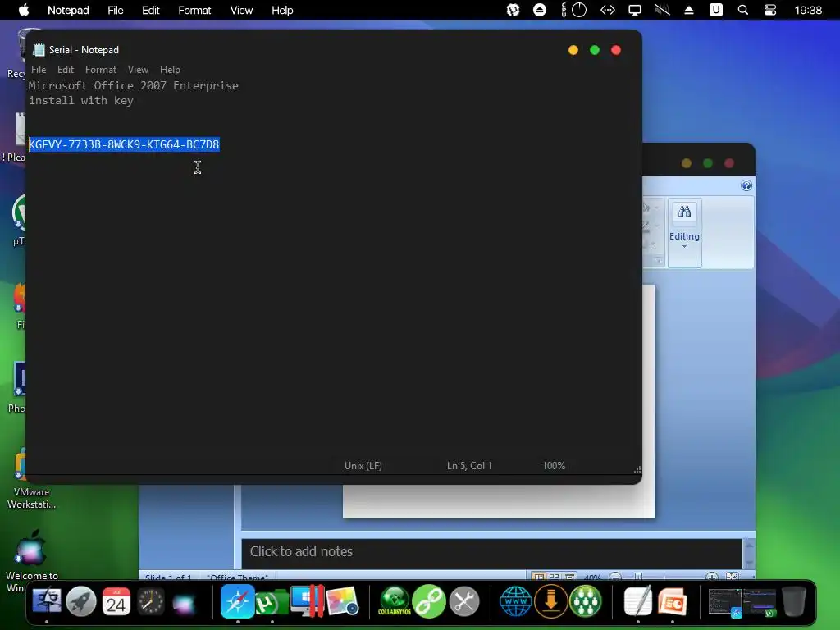
Task: Select Normal view button in PowerPoint status bar
Action: [x=538, y=577]
